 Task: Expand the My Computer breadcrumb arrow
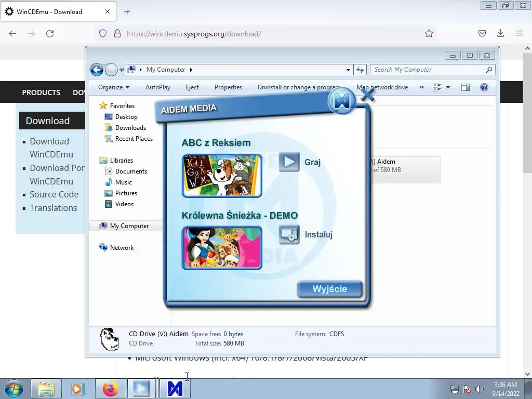191,70
